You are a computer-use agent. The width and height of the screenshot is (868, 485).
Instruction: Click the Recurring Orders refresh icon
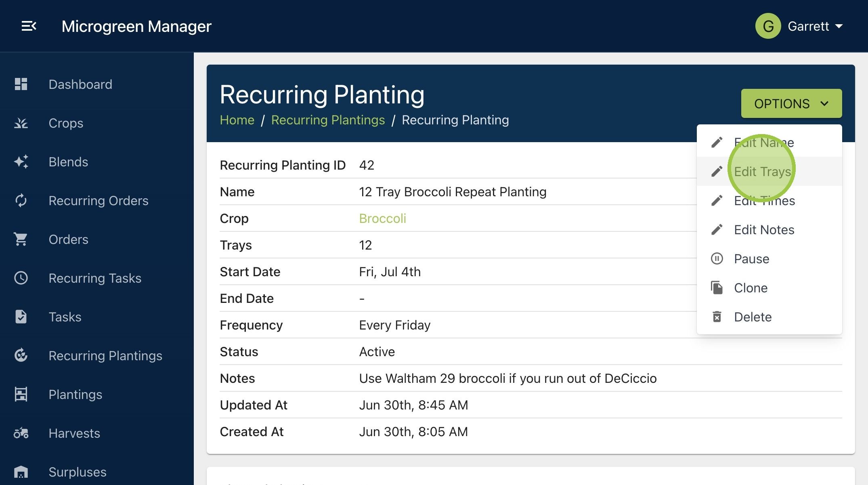coord(21,200)
